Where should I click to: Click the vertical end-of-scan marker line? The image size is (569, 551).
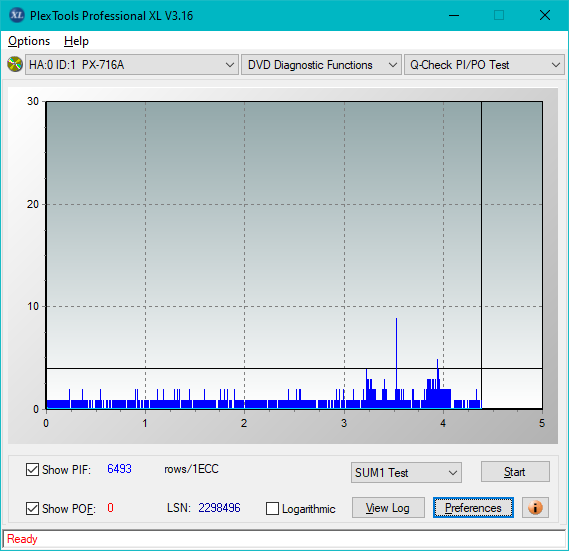pyautogui.click(x=482, y=254)
